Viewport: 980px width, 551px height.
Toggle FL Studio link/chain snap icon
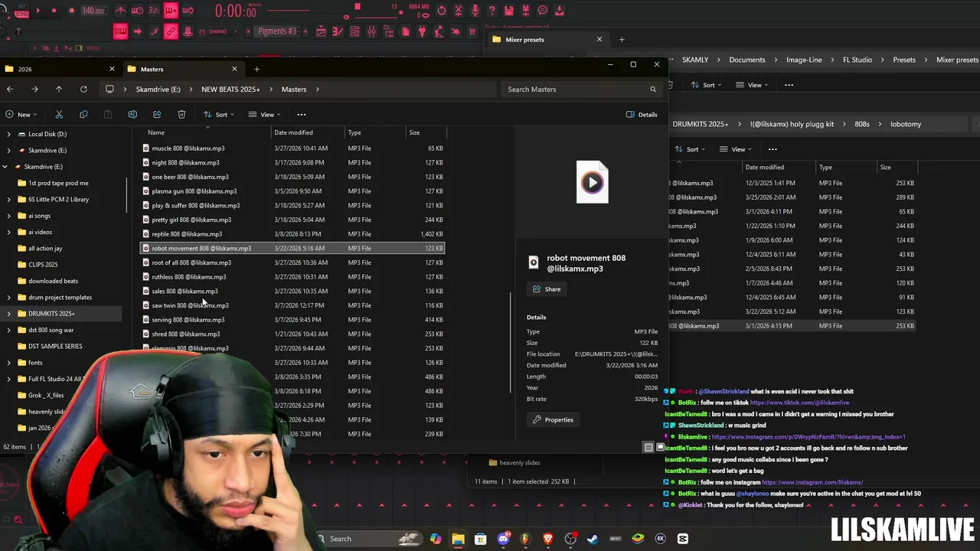click(171, 31)
